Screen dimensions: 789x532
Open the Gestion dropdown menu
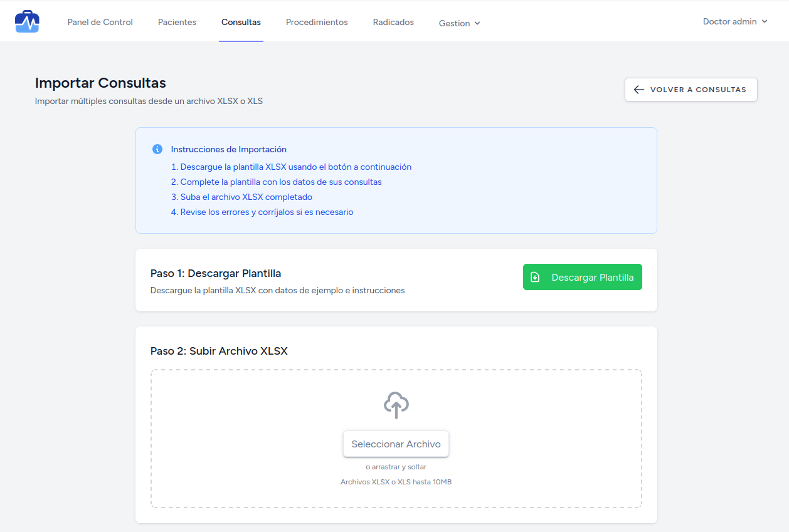(459, 23)
